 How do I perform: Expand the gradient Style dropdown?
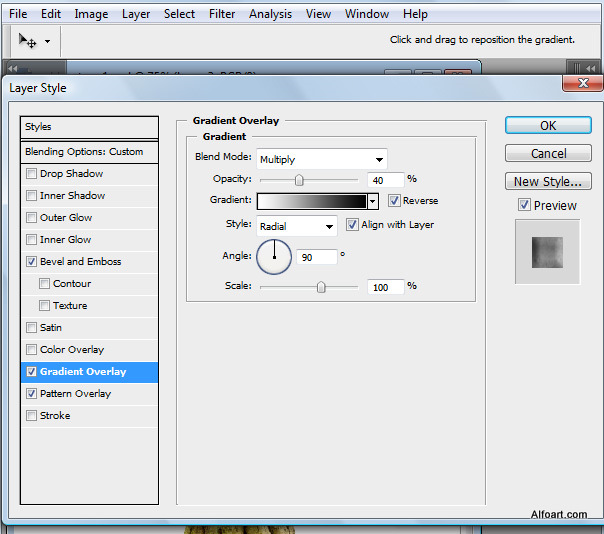click(297, 226)
